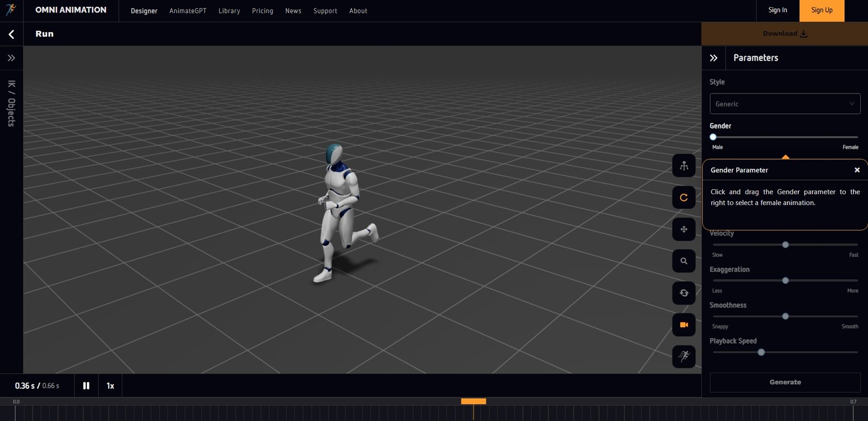Image resolution: width=868 pixels, height=421 pixels.
Task: Open the Designer menu item
Action: pyautogui.click(x=144, y=11)
